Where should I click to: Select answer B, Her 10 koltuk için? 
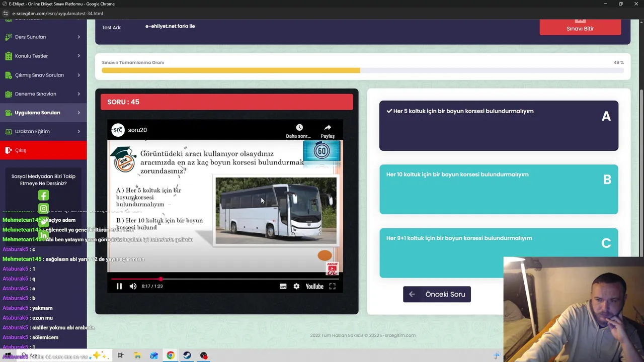pos(499,190)
